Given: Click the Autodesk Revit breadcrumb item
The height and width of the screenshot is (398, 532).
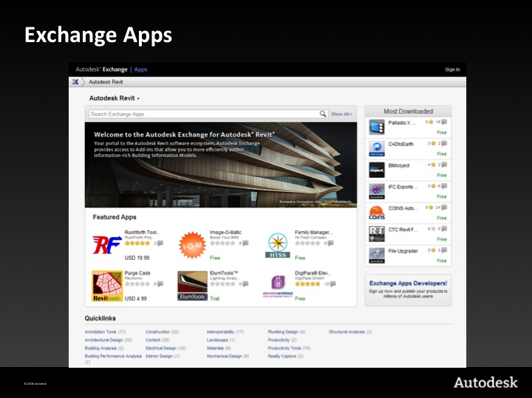Looking at the screenshot, I should [106, 82].
